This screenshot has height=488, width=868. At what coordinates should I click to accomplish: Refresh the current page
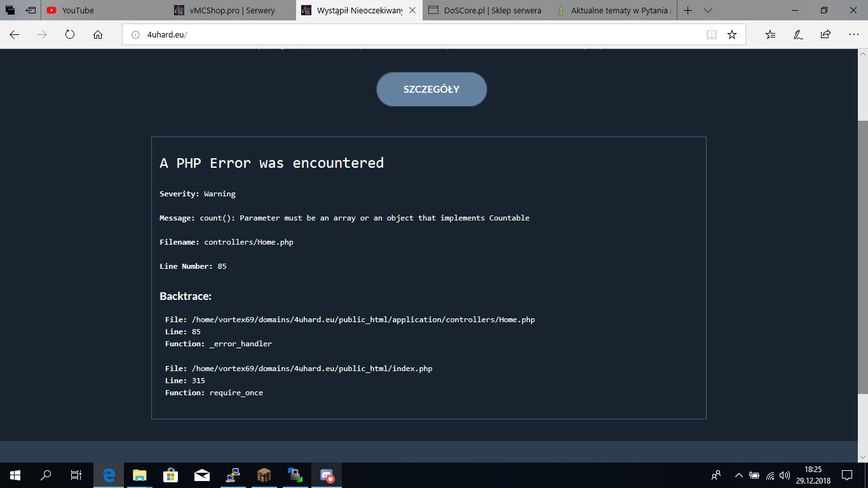pyautogui.click(x=70, y=35)
